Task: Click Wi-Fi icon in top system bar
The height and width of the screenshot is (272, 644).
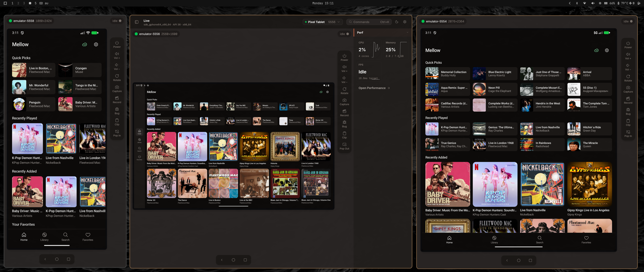Action: pyautogui.click(x=585, y=3)
